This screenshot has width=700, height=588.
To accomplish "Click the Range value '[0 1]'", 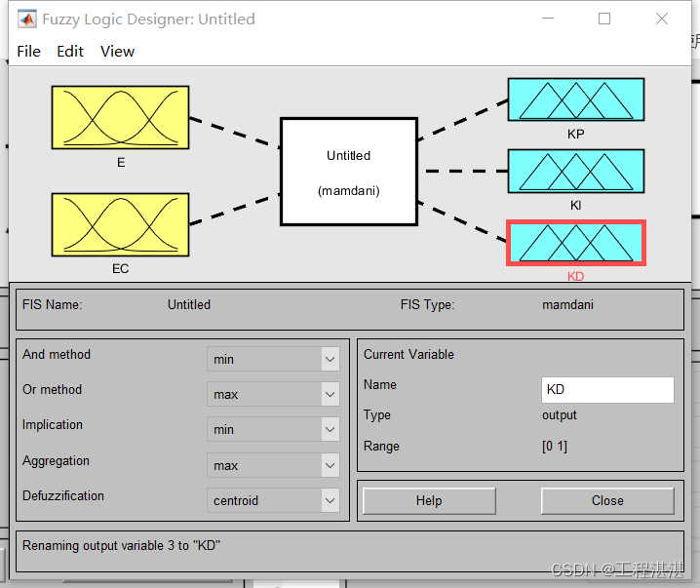I will (x=555, y=446).
